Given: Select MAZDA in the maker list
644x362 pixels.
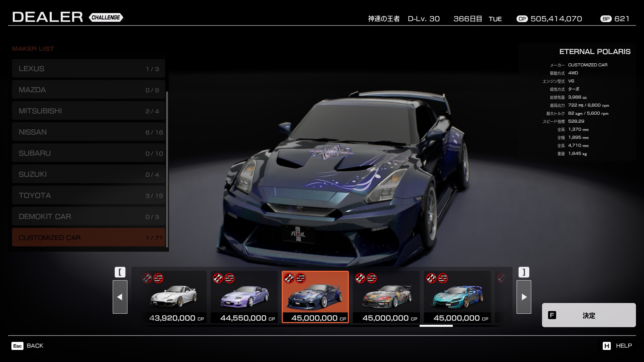Looking at the screenshot, I should tap(89, 90).
